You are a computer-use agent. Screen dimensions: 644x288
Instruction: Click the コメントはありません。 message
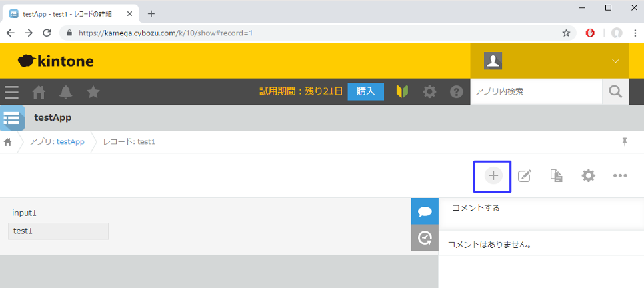[x=489, y=245]
